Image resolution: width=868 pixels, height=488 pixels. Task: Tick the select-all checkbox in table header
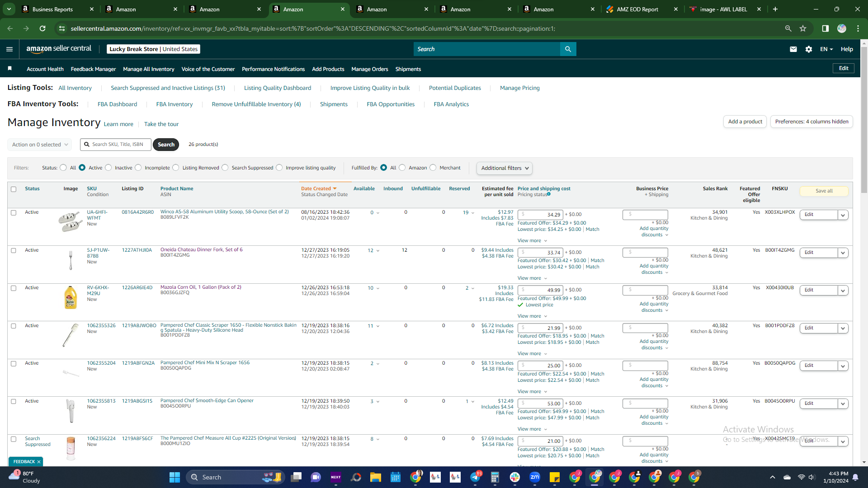pyautogui.click(x=14, y=189)
